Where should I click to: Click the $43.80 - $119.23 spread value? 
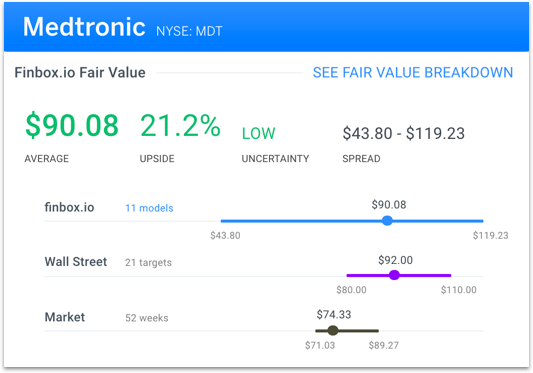coord(403,133)
